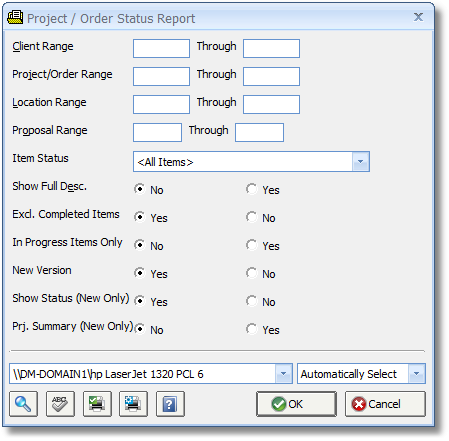Click the magnifying glass preview icon

[x=23, y=404]
